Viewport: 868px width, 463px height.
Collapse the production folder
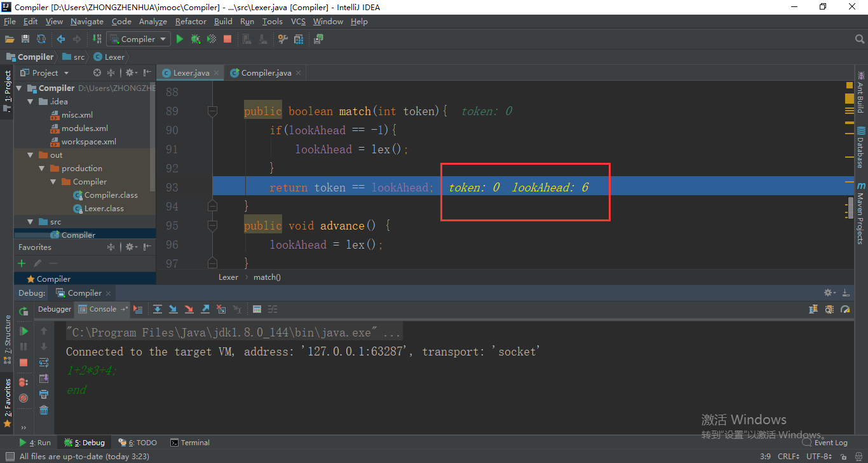pos(42,169)
